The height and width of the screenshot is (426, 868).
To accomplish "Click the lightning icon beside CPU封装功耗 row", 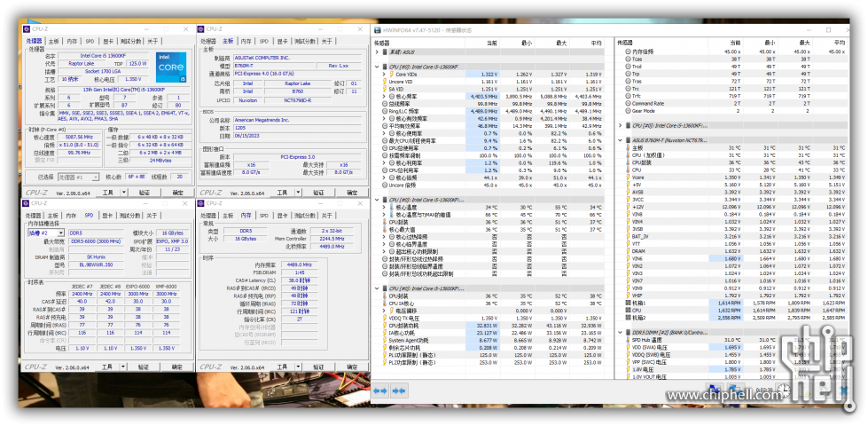I will tap(386, 326).
